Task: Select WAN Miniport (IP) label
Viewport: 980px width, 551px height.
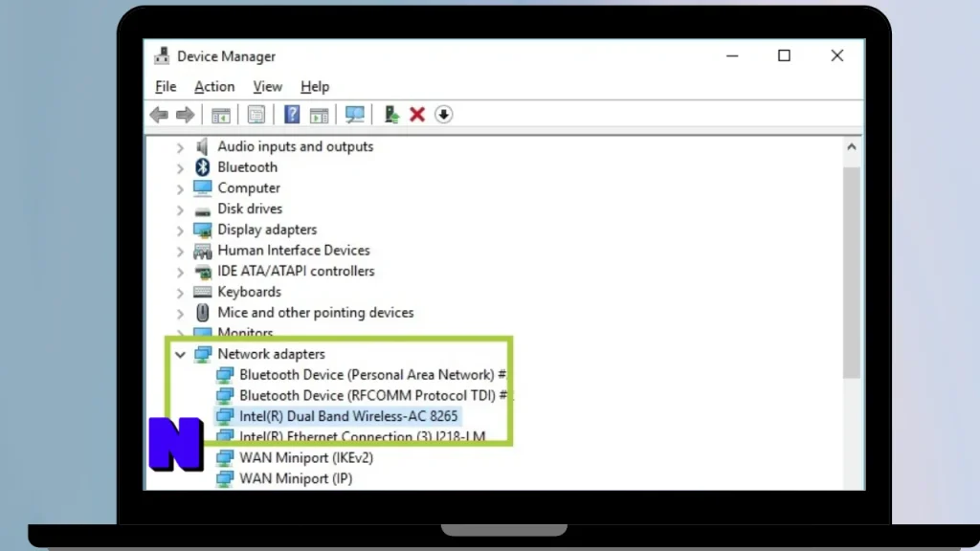Action: coord(296,478)
